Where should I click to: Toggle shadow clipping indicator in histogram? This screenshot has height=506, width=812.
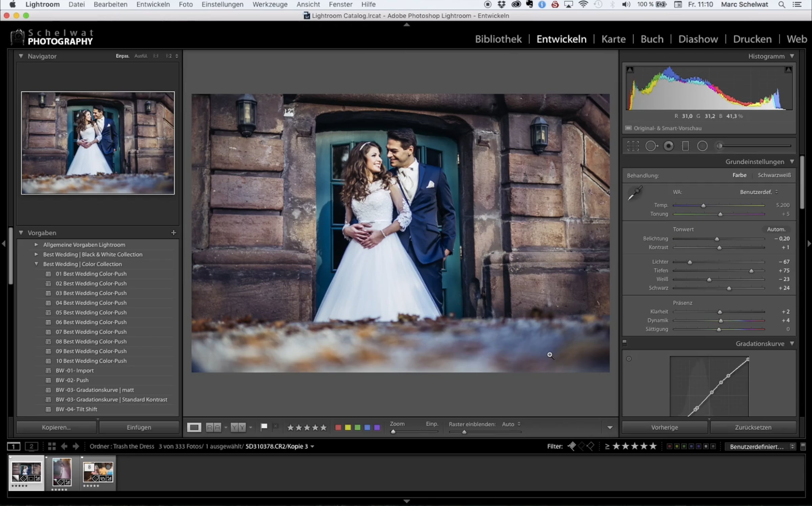[x=630, y=70]
